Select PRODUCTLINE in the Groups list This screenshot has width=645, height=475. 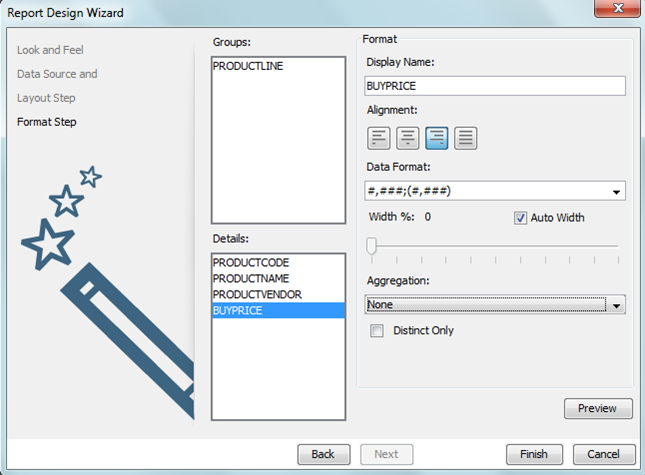(249, 65)
